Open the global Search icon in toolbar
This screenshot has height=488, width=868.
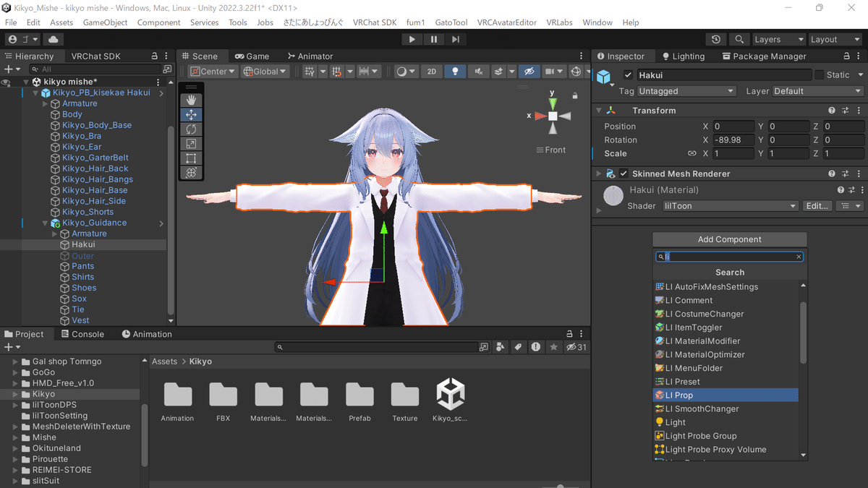pos(739,40)
